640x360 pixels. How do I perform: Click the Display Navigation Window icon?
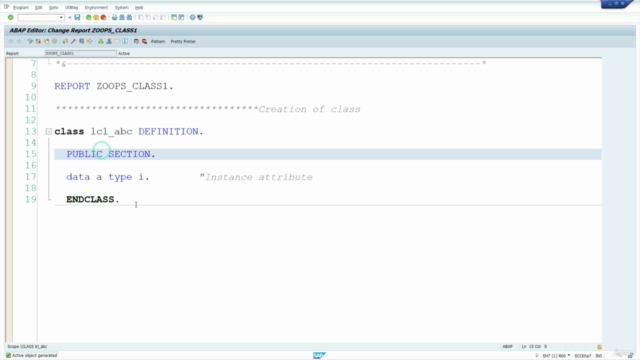[109, 41]
